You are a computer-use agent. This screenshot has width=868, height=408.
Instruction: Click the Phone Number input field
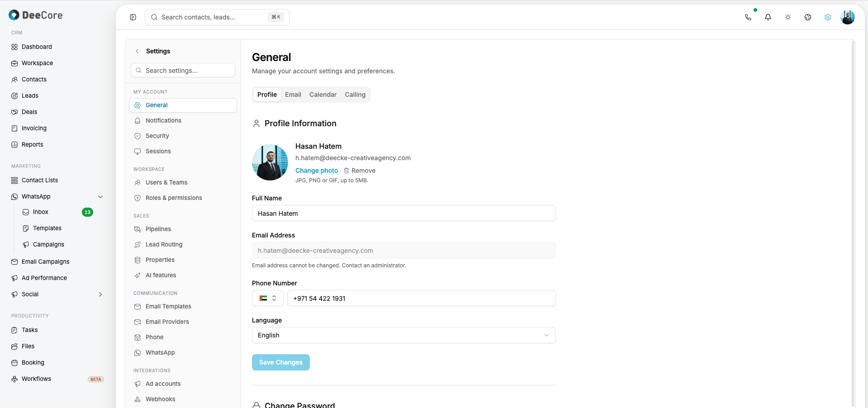pyautogui.click(x=421, y=298)
